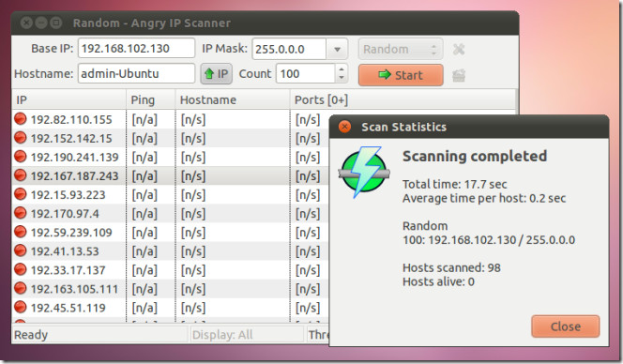Click red status icon for 192.45.51.119
This screenshot has height=364, width=623.
[21, 307]
